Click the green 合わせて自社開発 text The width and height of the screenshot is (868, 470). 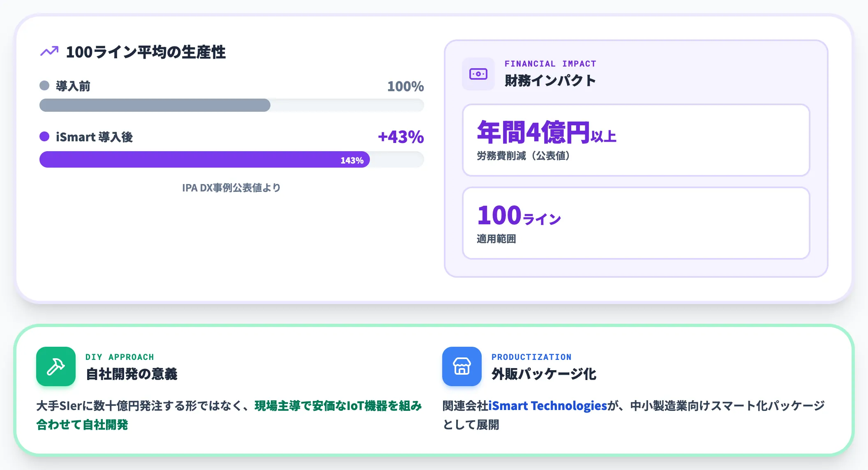[82, 425]
